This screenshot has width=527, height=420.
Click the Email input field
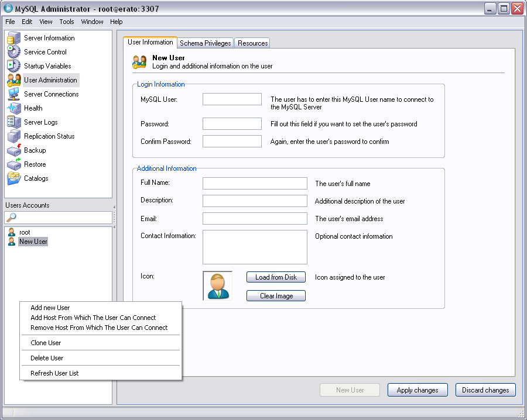[x=255, y=219]
